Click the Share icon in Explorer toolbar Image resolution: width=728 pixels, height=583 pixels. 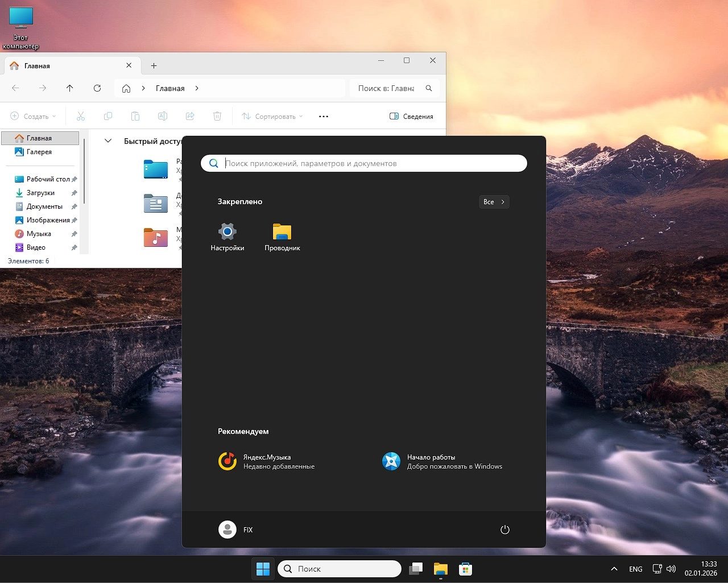pos(190,116)
